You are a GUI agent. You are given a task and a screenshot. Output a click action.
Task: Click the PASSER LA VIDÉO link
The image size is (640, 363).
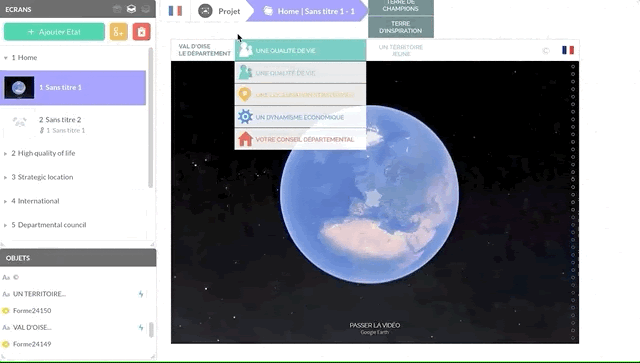(x=374, y=325)
